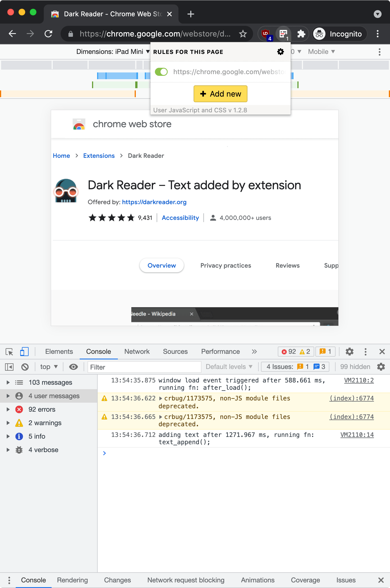Follow the Extensions breadcrumb link
The height and width of the screenshot is (588, 390).
(99, 156)
